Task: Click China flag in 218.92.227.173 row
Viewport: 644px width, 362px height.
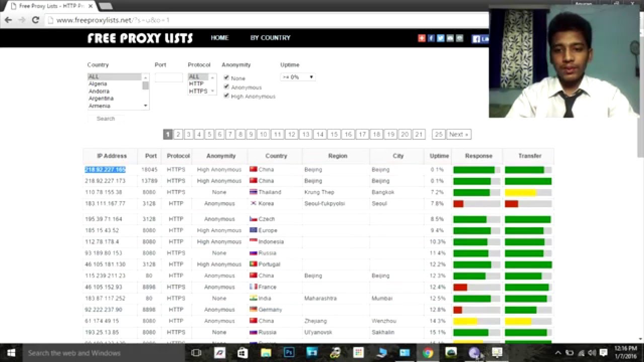Action: pyautogui.click(x=253, y=180)
